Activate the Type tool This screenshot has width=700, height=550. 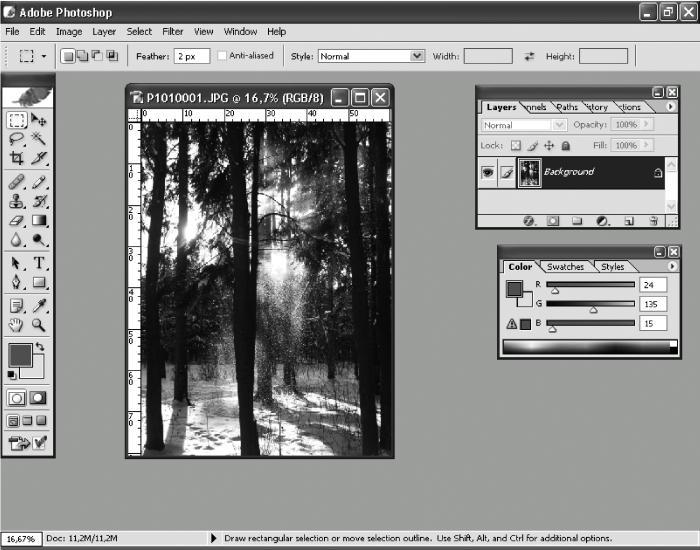pyautogui.click(x=39, y=263)
